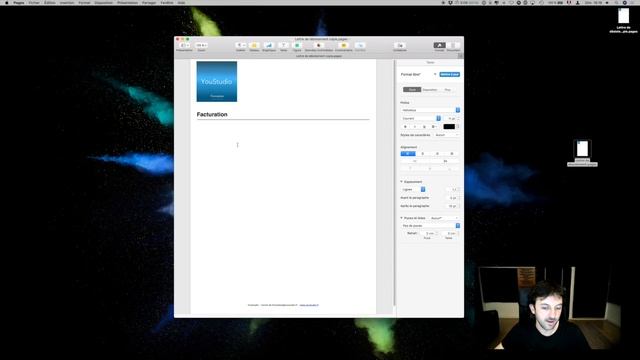The height and width of the screenshot is (360, 640).
Task: Open the Apple menu
Action: 7,2
